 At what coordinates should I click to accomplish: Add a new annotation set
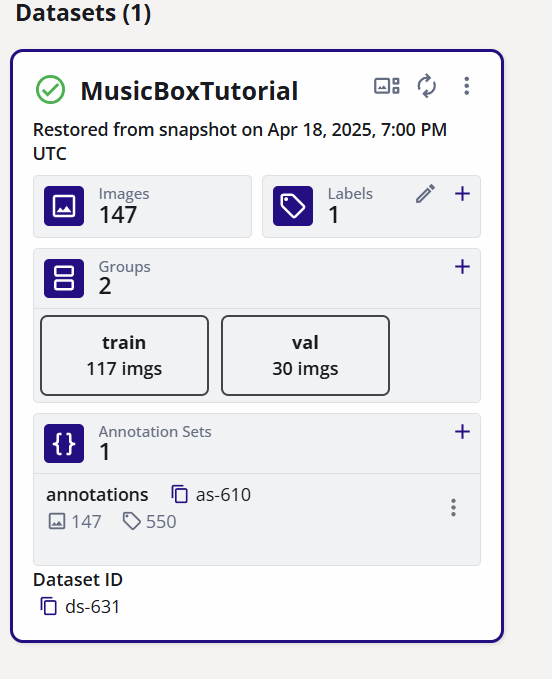[x=462, y=431]
